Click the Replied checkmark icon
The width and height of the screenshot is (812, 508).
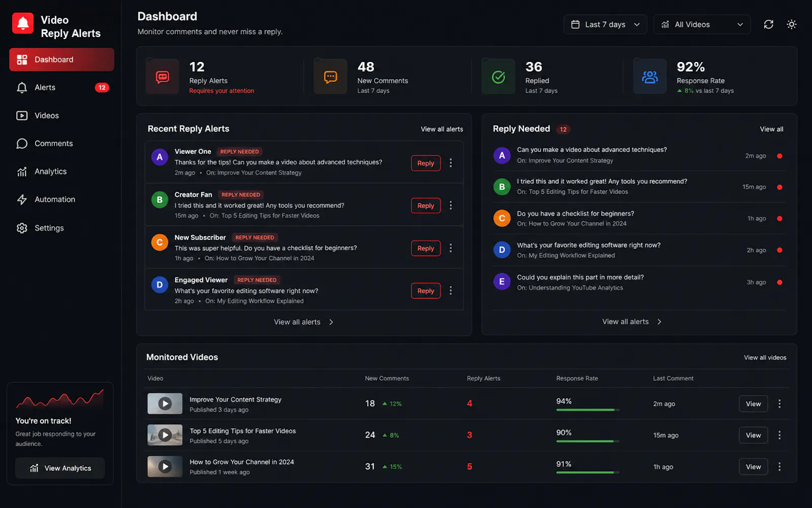(498, 77)
